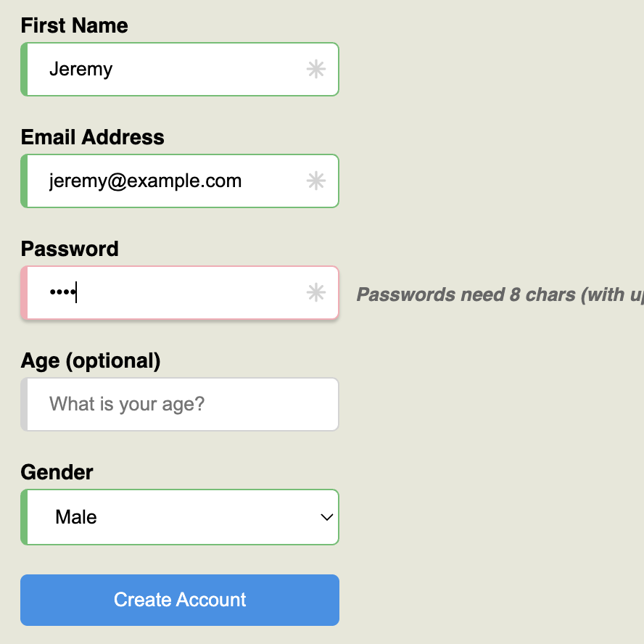The height and width of the screenshot is (644, 644).
Task: Focus the First Name input containing Jeremy
Action: 167,70
